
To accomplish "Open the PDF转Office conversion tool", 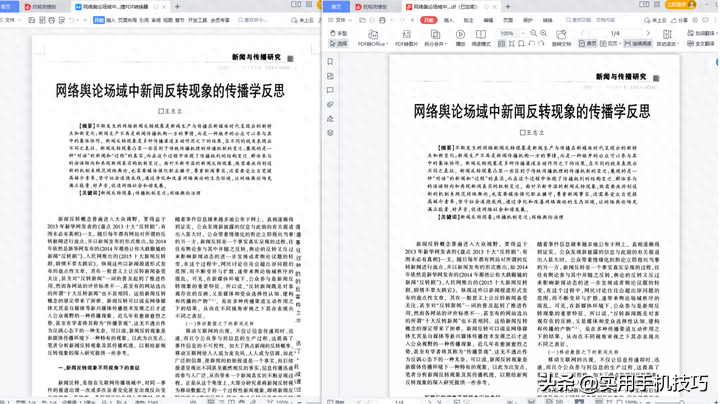I will tap(373, 38).
